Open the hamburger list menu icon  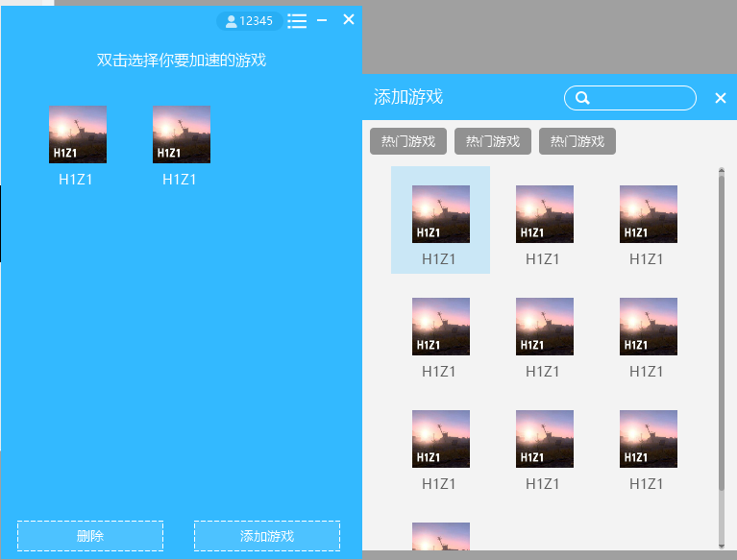pyautogui.click(x=297, y=21)
